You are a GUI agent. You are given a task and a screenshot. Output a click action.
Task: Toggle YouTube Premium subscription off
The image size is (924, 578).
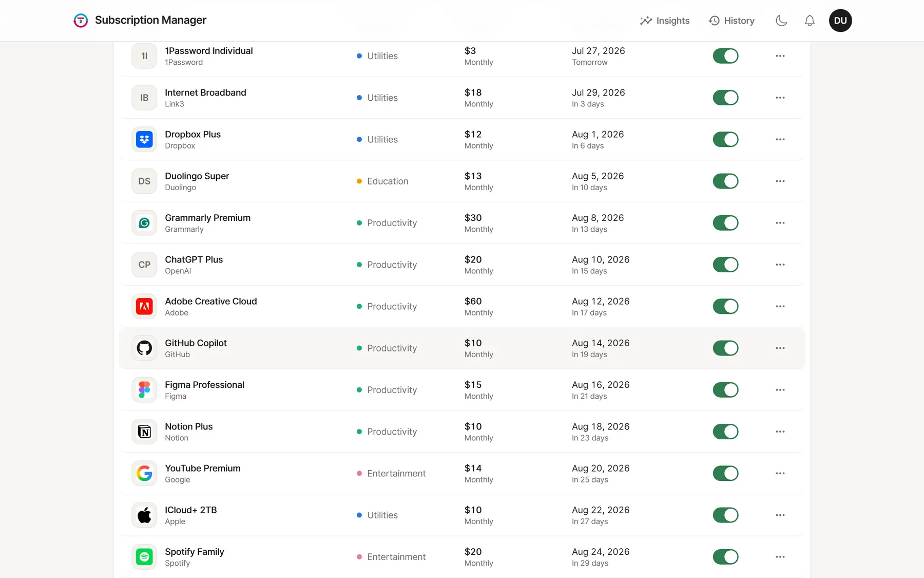click(x=725, y=473)
